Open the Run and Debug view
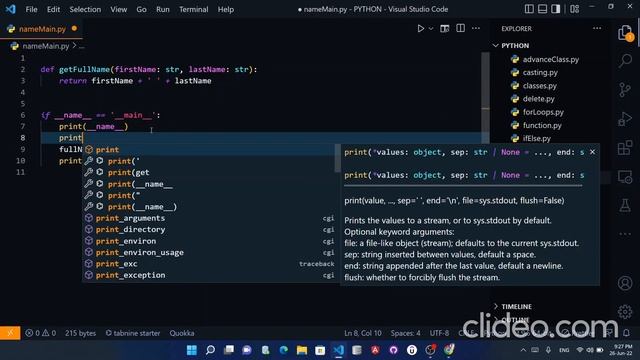 625,119
